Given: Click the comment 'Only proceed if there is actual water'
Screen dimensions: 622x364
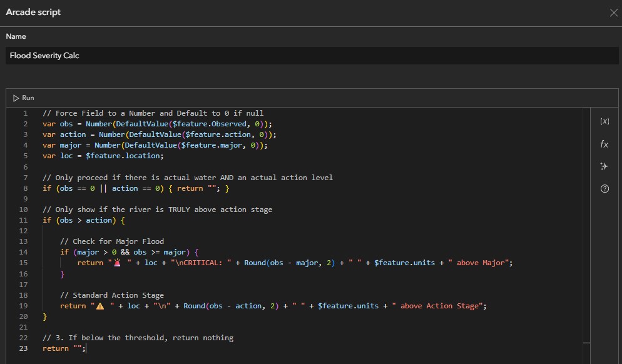Looking at the screenshot, I should (x=188, y=178).
